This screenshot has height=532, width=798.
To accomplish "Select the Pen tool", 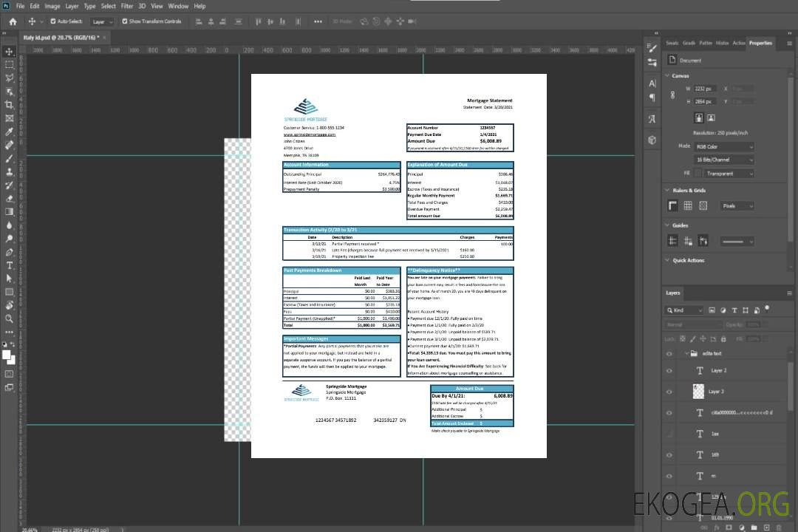I will pyautogui.click(x=9, y=252).
